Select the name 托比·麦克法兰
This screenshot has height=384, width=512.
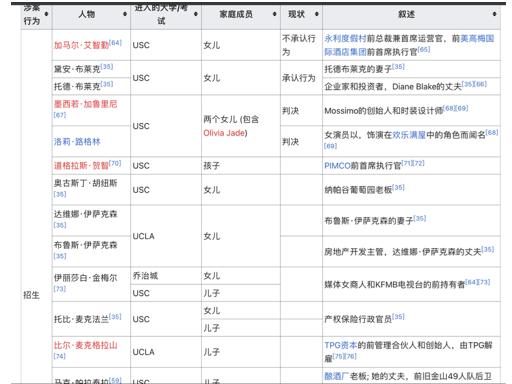(81, 319)
